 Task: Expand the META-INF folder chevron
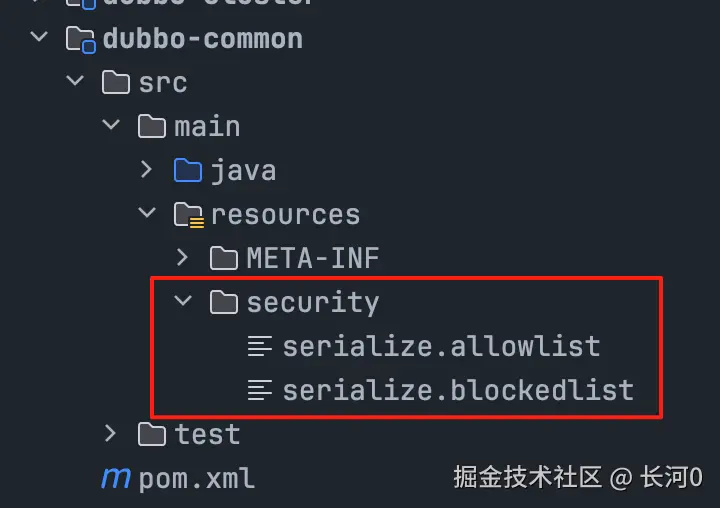183,258
